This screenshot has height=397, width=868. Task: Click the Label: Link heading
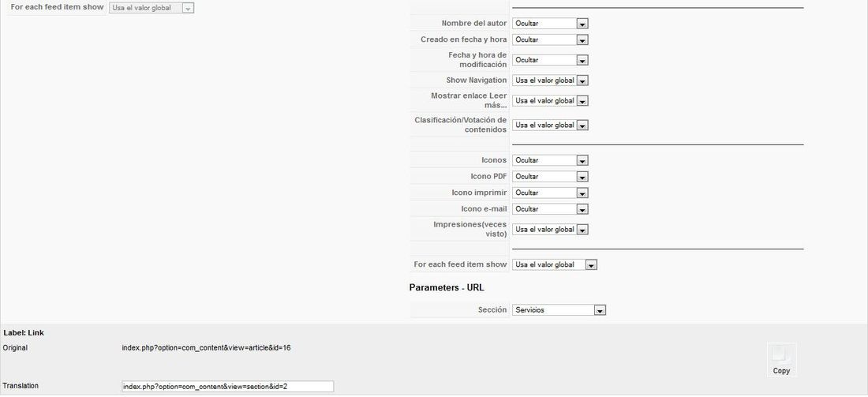pyautogui.click(x=24, y=333)
